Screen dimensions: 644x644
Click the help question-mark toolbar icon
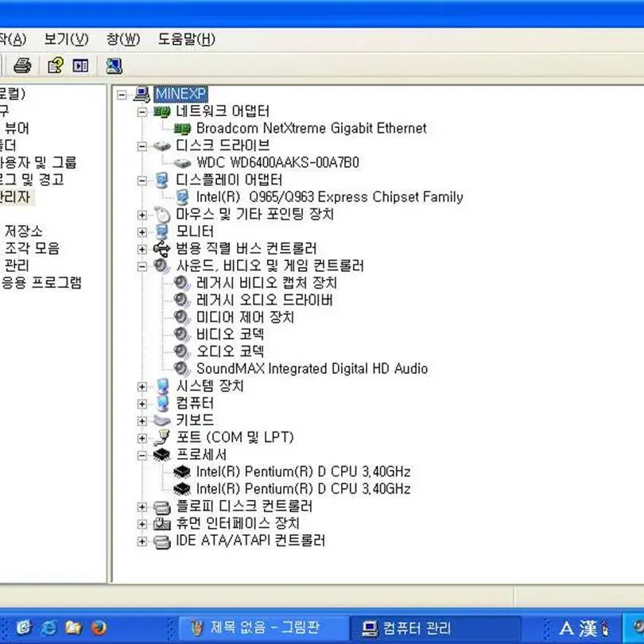(56, 66)
